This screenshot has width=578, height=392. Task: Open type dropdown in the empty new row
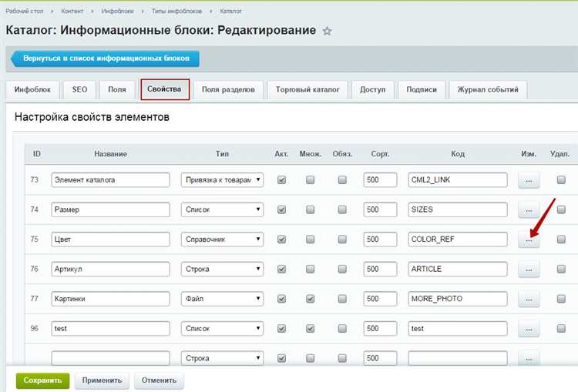(x=222, y=358)
